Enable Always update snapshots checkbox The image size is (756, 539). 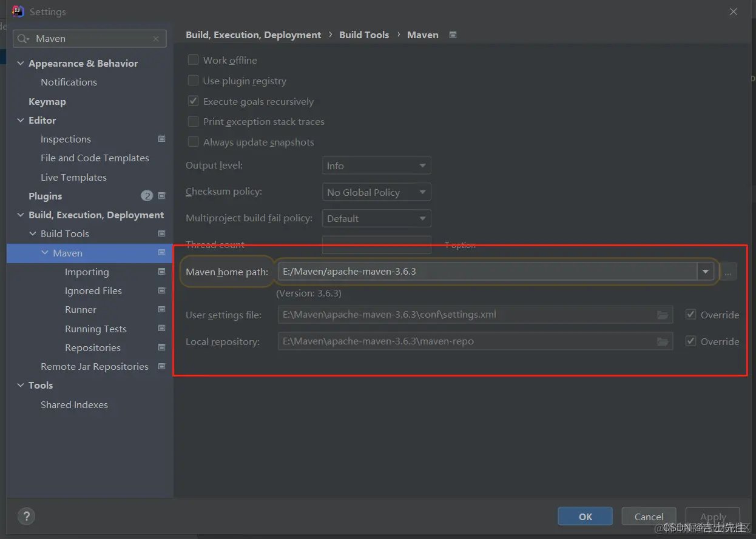tap(193, 142)
